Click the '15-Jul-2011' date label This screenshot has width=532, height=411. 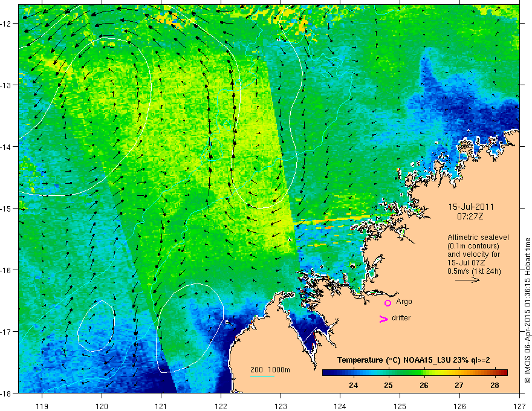point(471,207)
